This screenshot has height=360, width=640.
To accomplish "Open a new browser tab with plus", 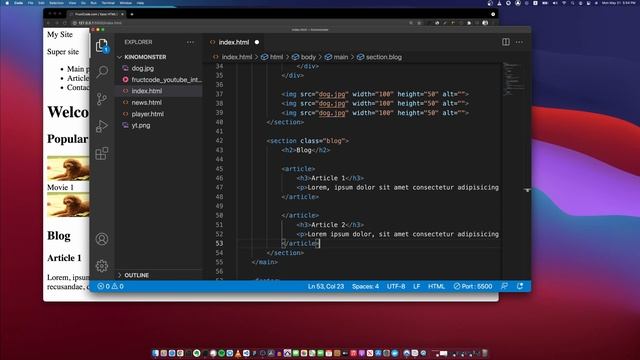I will click(x=132, y=14).
